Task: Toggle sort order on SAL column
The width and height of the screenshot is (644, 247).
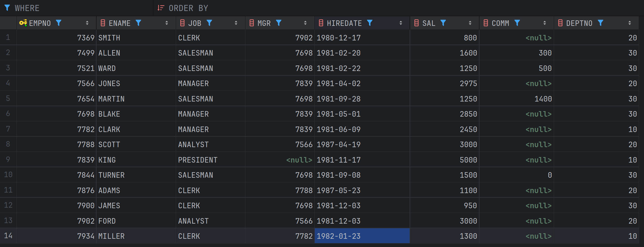Action: 470,23
